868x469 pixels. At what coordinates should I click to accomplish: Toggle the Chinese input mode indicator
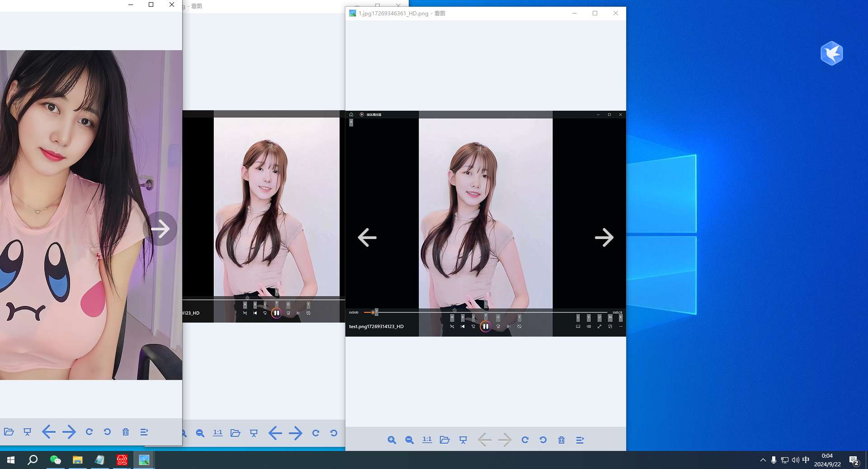click(806, 460)
